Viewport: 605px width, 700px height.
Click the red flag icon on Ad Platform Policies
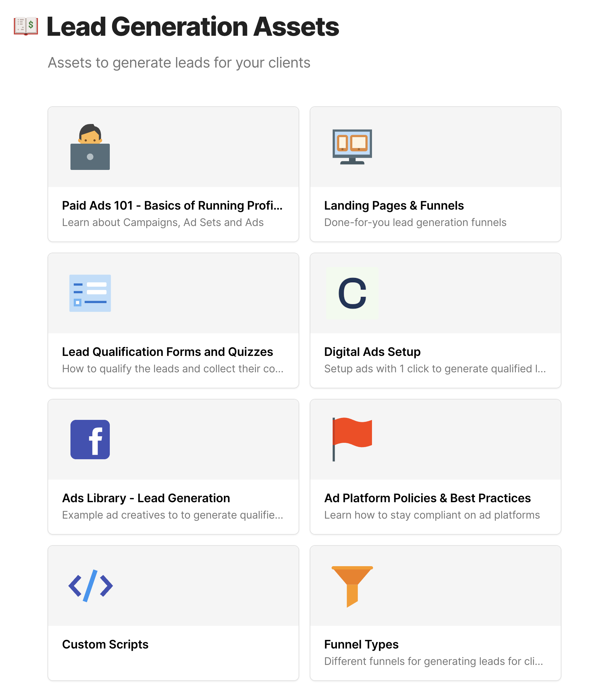point(352,439)
